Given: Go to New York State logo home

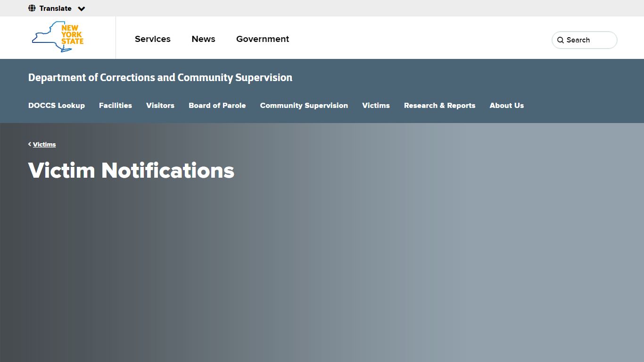Looking at the screenshot, I should (58, 37).
